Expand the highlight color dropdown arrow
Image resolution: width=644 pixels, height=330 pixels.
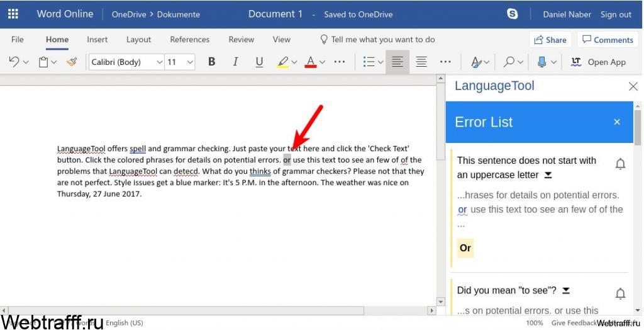pyautogui.click(x=294, y=62)
